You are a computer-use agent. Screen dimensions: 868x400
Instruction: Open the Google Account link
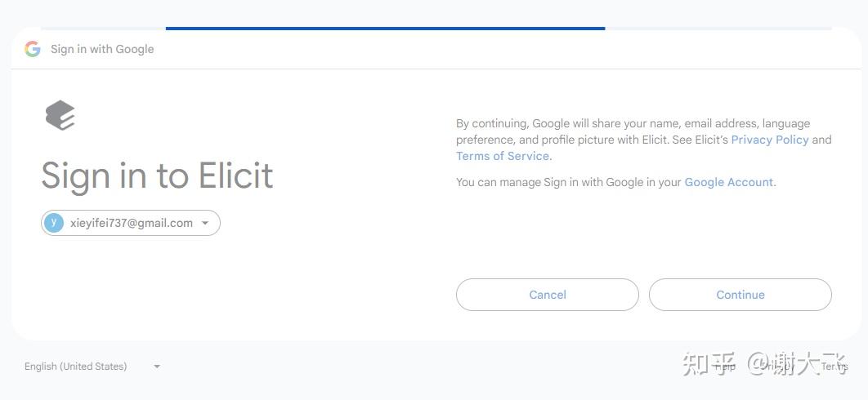pyautogui.click(x=728, y=182)
